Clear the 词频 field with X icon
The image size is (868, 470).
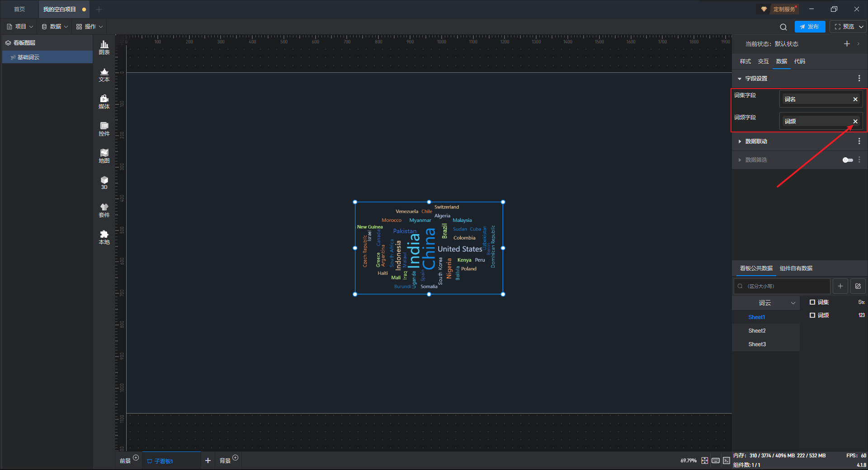click(855, 122)
